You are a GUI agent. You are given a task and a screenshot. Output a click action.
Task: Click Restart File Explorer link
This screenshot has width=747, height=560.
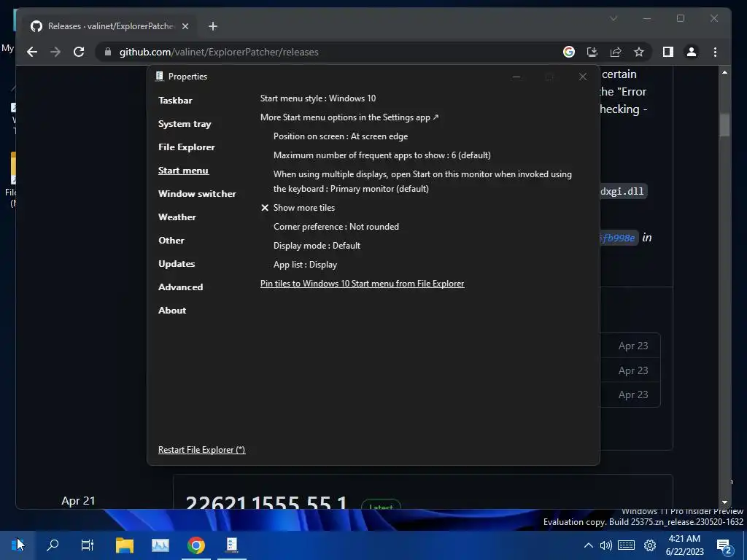pyautogui.click(x=201, y=450)
